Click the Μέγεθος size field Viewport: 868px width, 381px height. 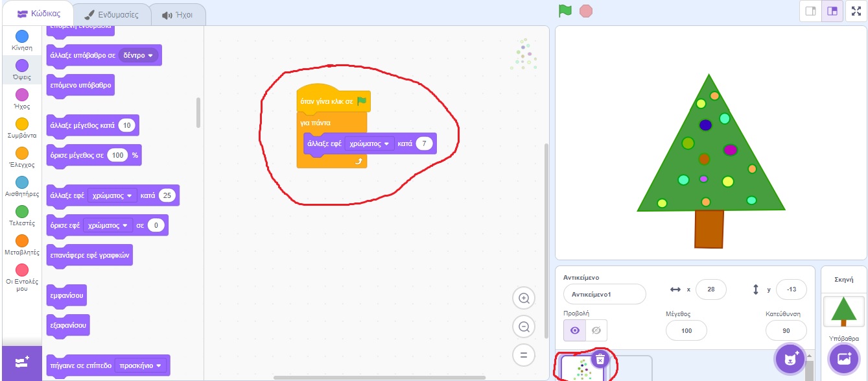click(686, 330)
